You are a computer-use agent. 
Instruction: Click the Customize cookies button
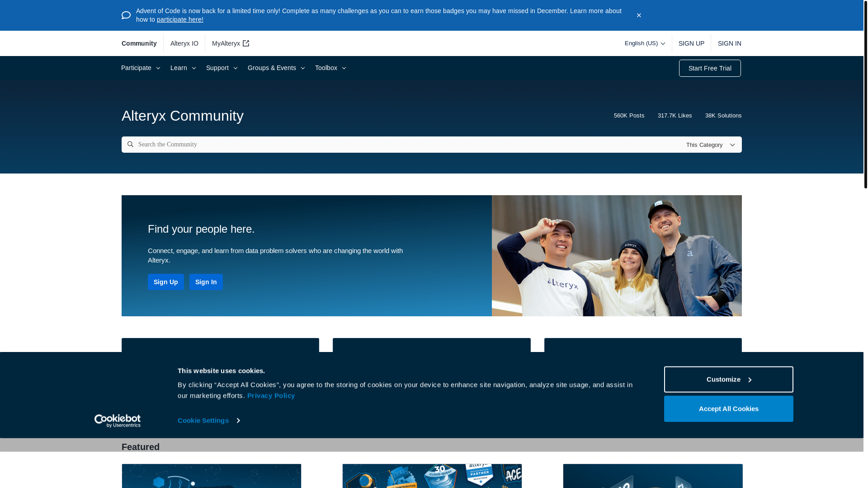728,380
